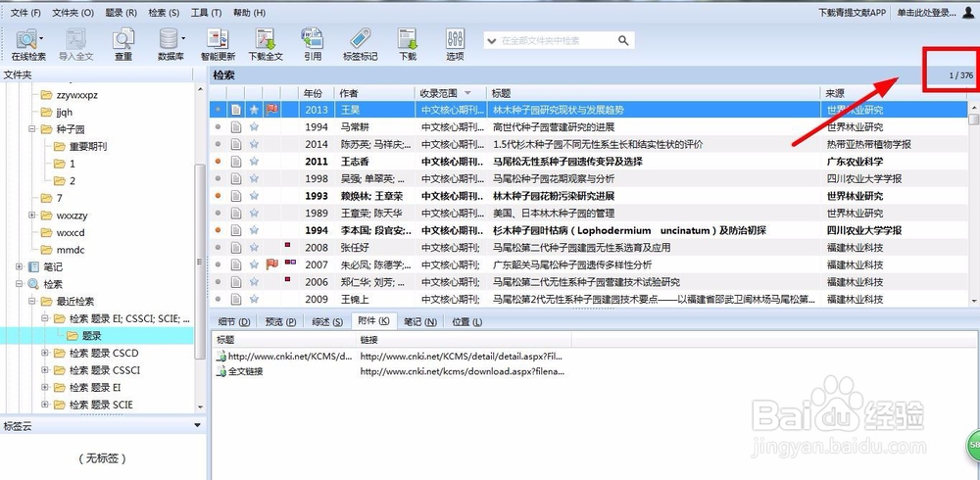The image size is (980, 480).
Task: Open the 工具 (T) menu
Action: [206, 13]
